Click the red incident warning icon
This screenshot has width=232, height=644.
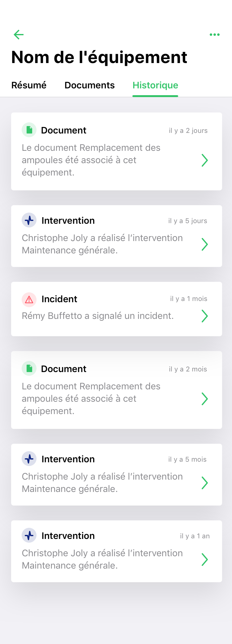(29, 299)
